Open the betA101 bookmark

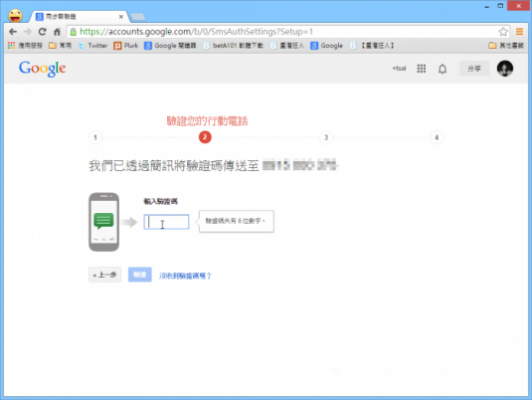pos(233,45)
